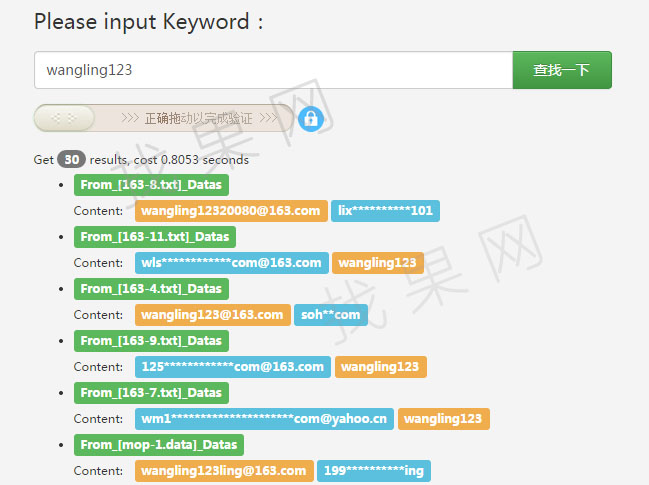649x485 pixels.
Task: Click the wm1…com@yahoo.cn masked email tag
Action: [264, 419]
